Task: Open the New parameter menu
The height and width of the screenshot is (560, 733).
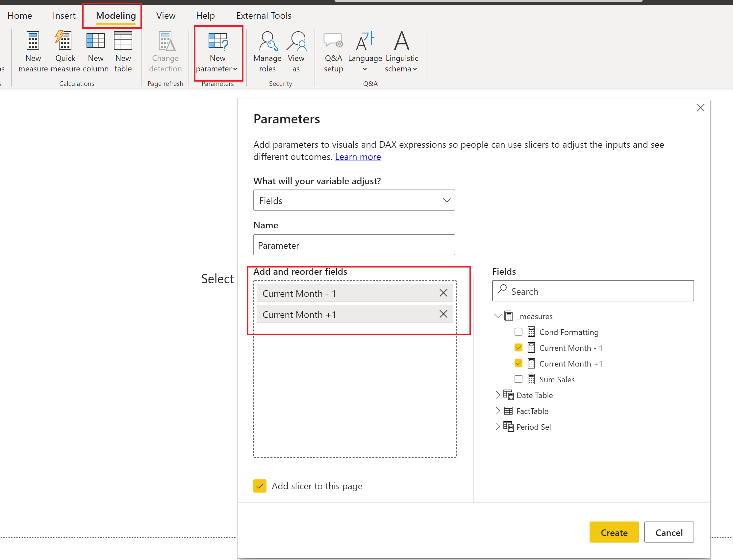Action: [217, 53]
